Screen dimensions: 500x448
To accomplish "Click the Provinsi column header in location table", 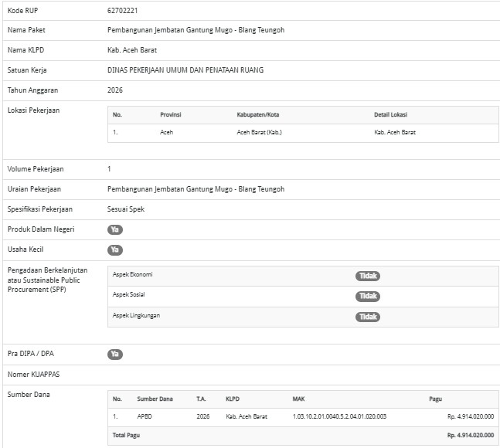I will click(x=170, y=115).
